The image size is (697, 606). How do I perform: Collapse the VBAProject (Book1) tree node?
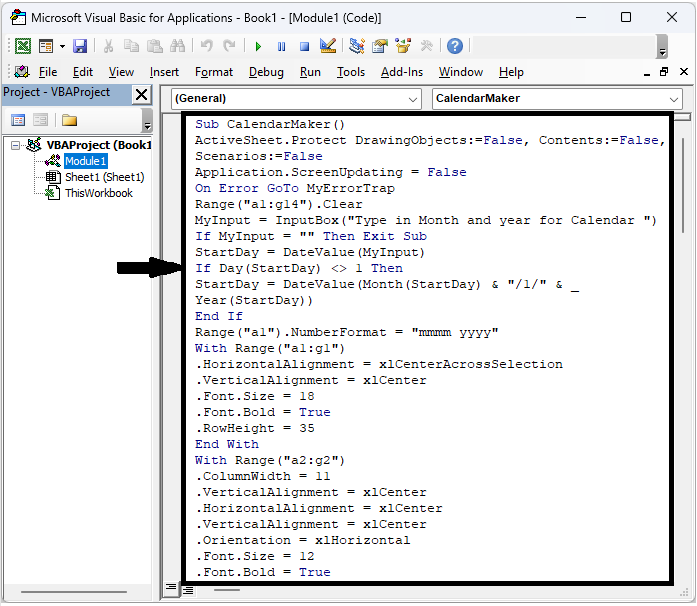(x=16, y=145)
